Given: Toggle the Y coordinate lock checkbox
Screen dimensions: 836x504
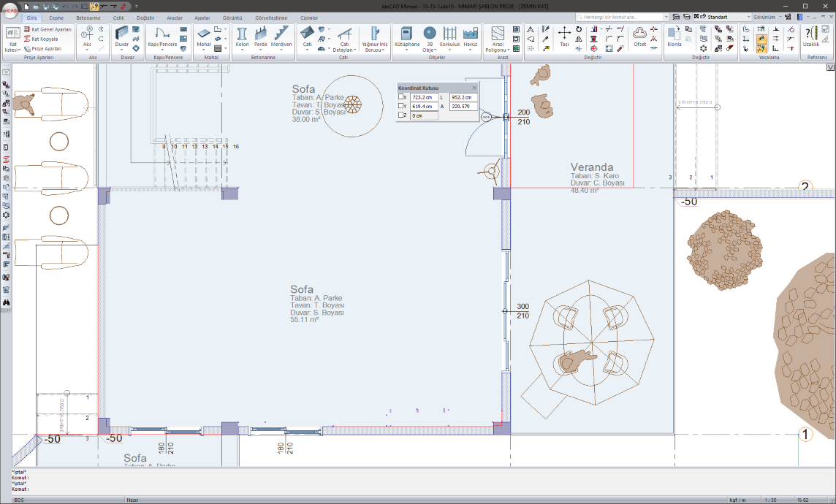Looking at the screenshot, I should click(x=401, y=107).
